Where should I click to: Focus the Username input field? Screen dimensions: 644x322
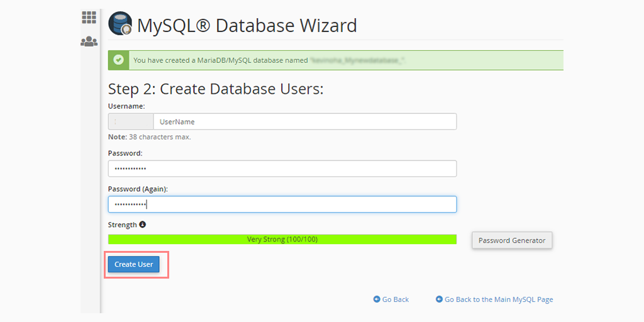coord(305,121)
